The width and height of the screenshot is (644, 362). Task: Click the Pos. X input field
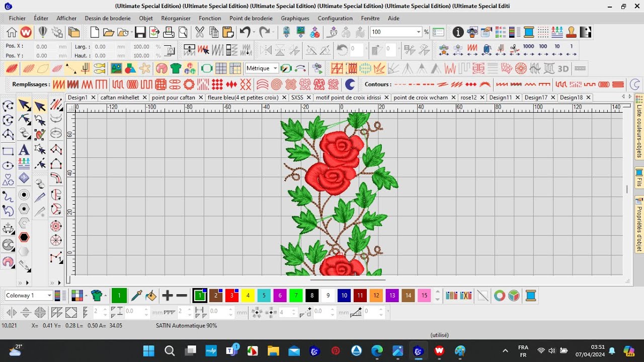[45, 46]
